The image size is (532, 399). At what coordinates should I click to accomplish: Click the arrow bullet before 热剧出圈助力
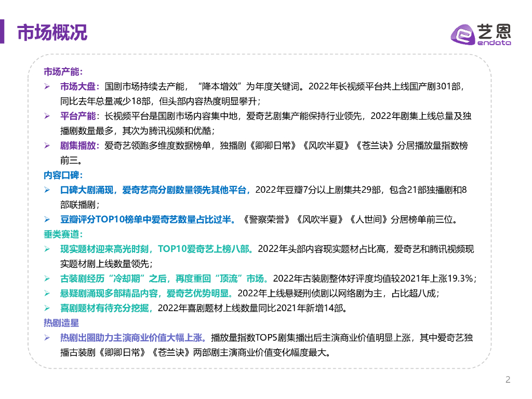point(47,338)
